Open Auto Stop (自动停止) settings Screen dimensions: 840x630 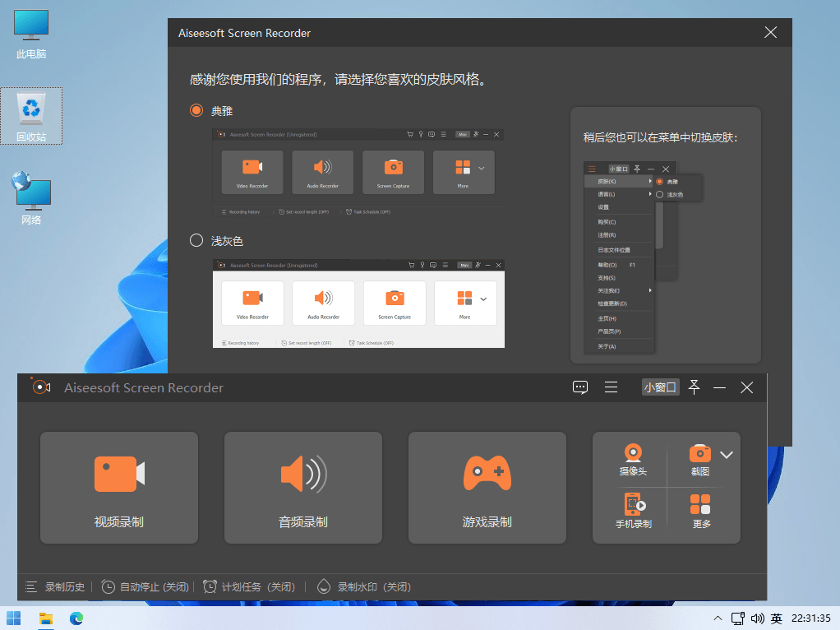tap(145, 587)
